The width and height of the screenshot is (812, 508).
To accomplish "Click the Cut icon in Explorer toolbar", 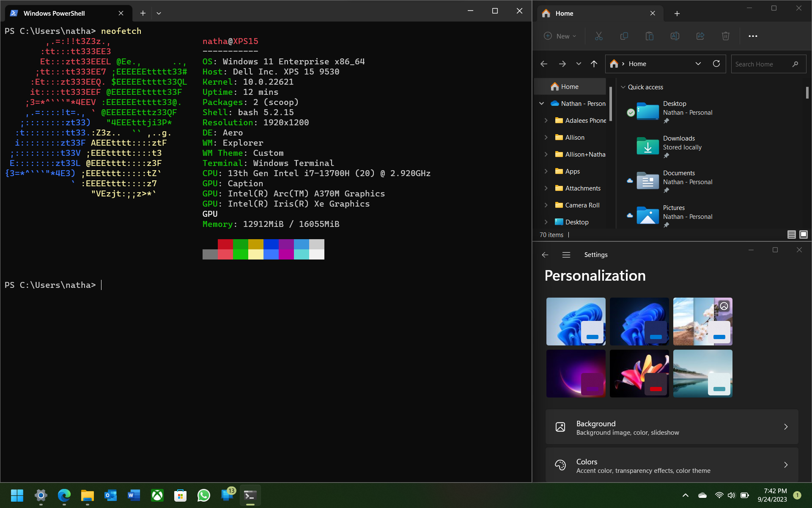I will (x=598, y=36).
